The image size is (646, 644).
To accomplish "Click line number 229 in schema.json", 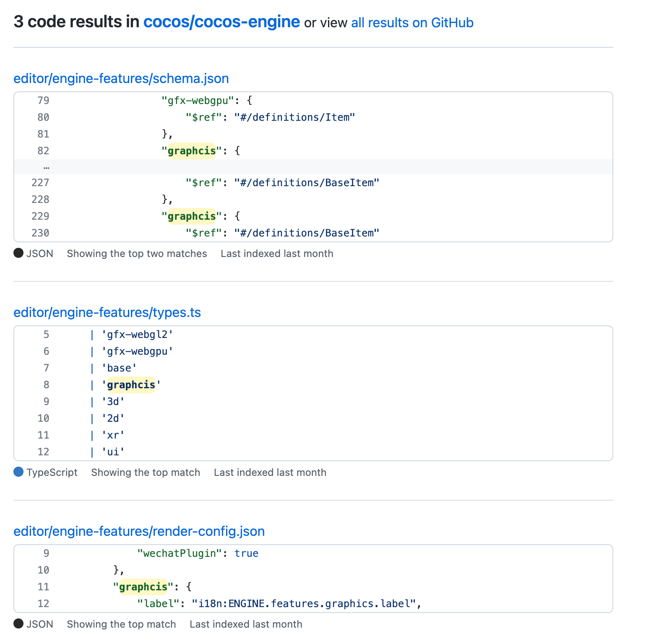I will pos(40,216).
